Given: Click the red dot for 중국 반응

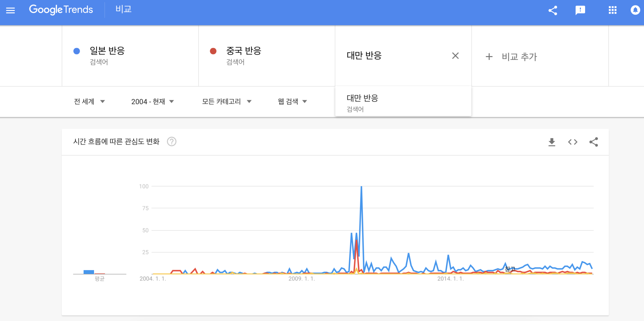Looking at the screenshot, I should [x=213, y=51].
